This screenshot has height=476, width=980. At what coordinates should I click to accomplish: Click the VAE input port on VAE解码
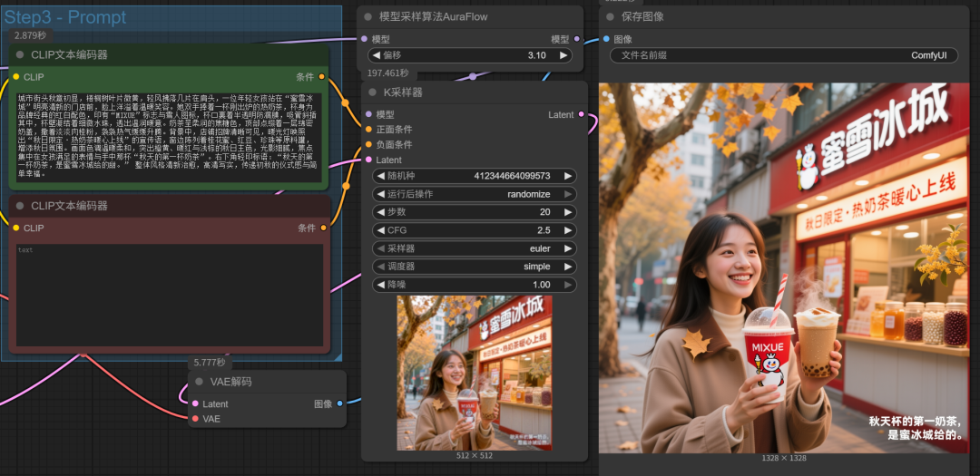[196, 419]
